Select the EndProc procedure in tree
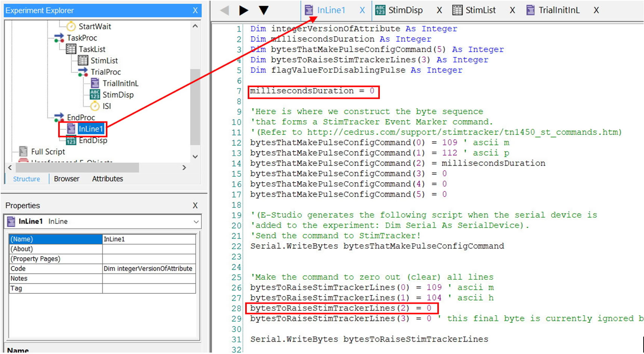Viewport: 644px width, 354px height. 80,118
